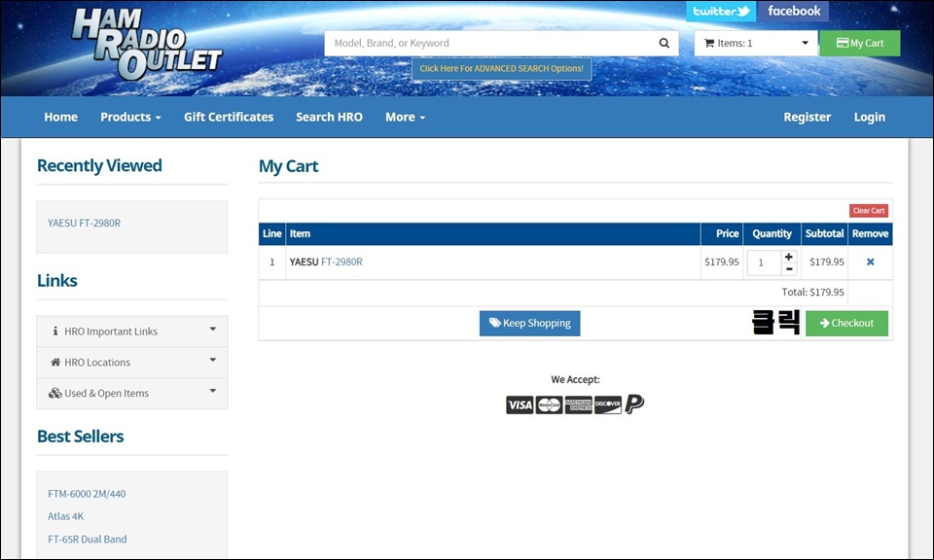The height and width of the screenshot is (560, 934).
Task: Open Search HRO page
Action: click(x=330, y=117)
